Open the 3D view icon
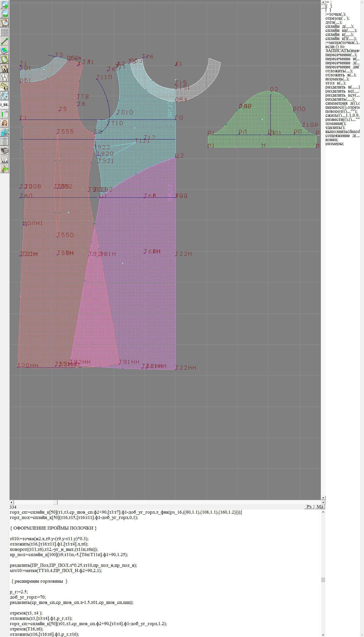The image size is (364, 637). pos(5,132)
